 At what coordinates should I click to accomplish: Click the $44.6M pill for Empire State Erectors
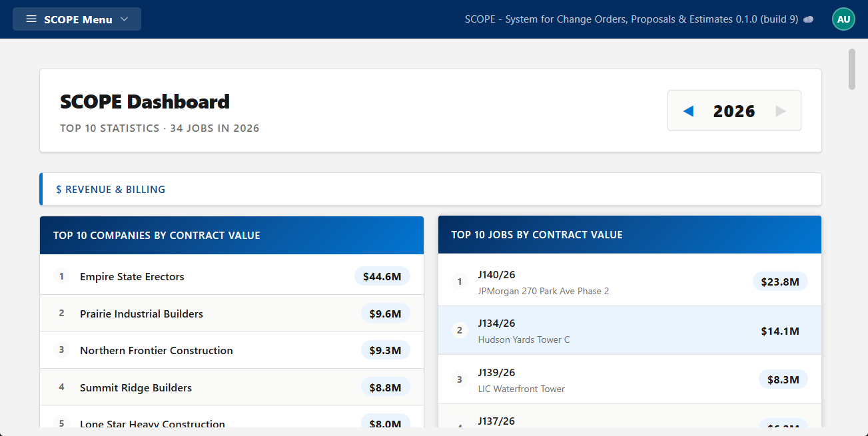382,276
